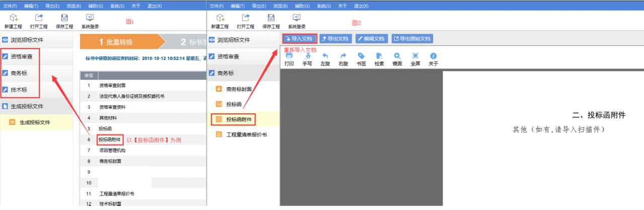The width and height of the screenshot is (644, 210).
Task: Activate the 镜面 magnifier tool
Action: (x=397, y=59)
